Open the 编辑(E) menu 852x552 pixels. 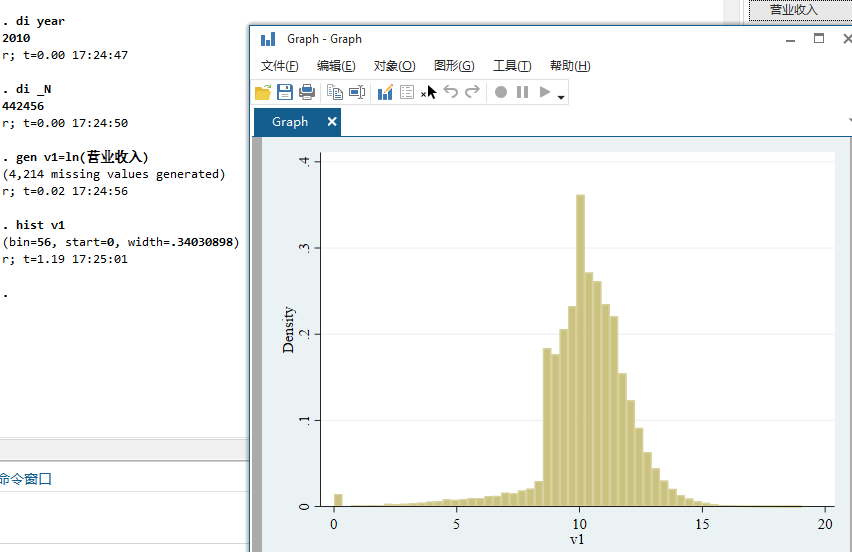point(336,66)
